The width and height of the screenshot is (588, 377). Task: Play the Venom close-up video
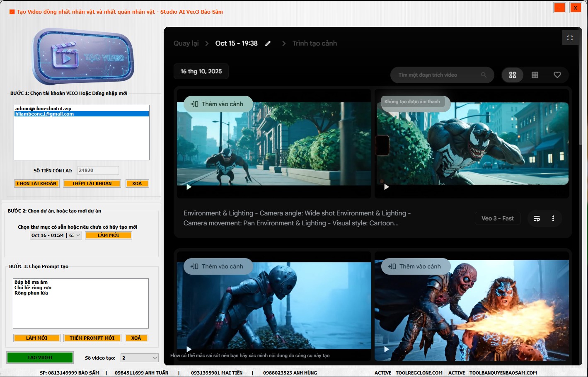(x=387, y=187)
